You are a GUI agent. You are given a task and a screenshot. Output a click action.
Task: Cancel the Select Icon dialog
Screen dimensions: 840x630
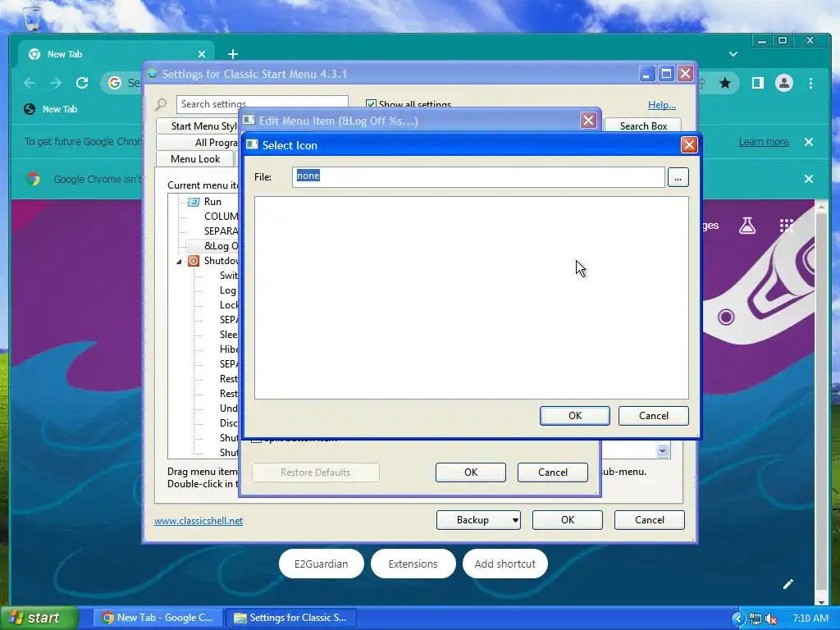pos(653,416)
